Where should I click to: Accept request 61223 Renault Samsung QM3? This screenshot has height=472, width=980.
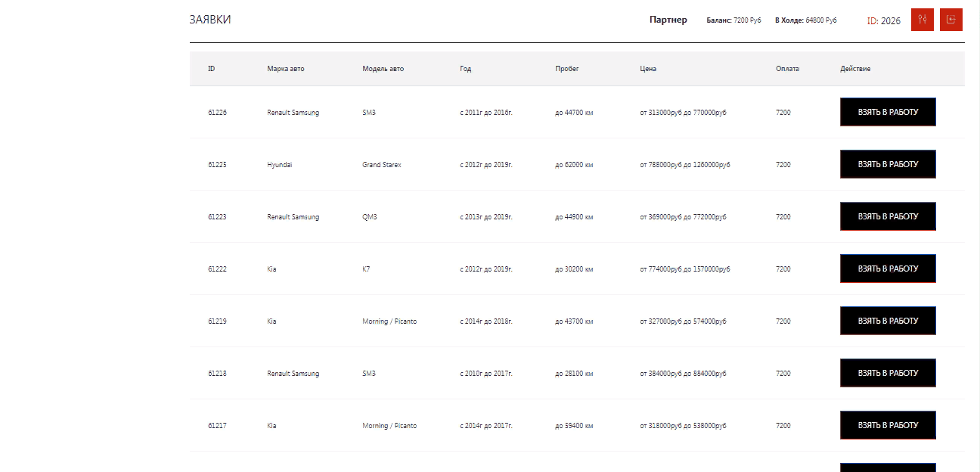click(x=888, y=216)
